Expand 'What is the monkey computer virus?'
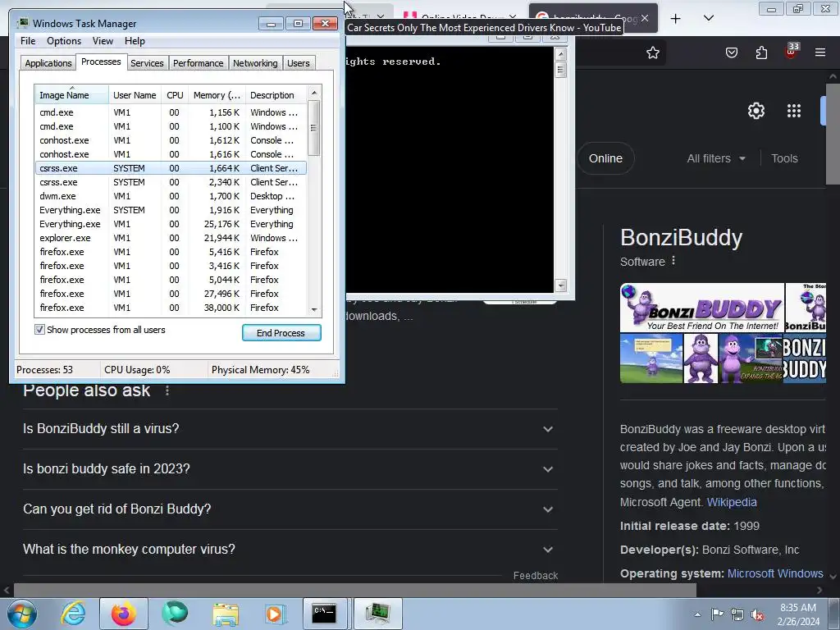The image size is (840, 630). [290, 550]
